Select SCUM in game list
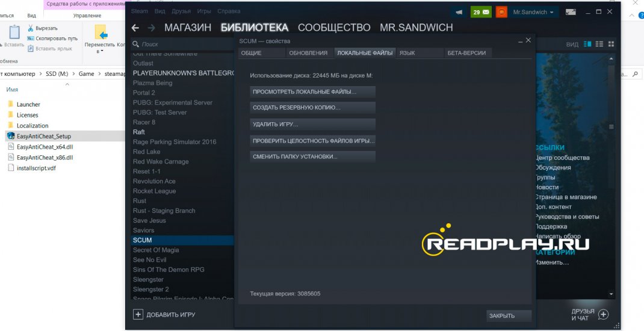The image size is (644, 331). 182,240
